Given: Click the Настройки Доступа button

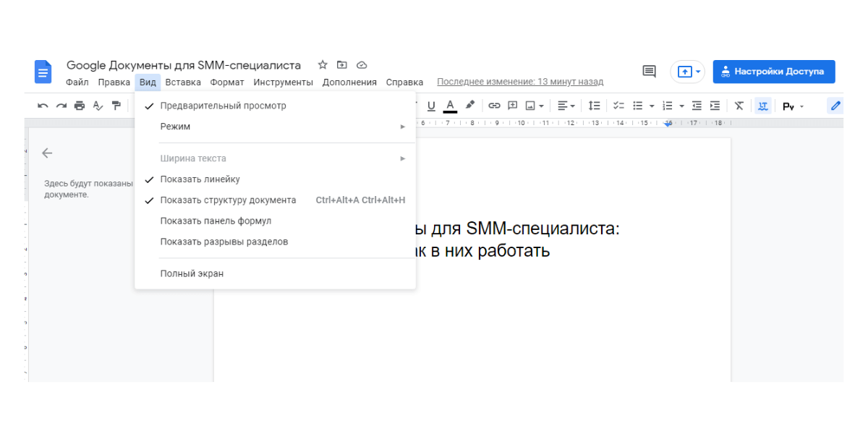Looking at the screenshot, I should pyautogui.click(x=773, y=72).
